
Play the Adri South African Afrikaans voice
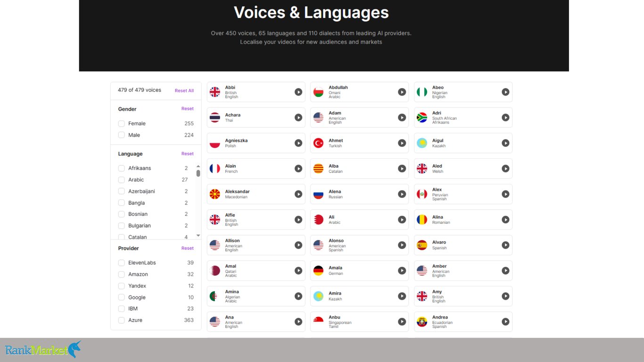click(x=505, y=117)
